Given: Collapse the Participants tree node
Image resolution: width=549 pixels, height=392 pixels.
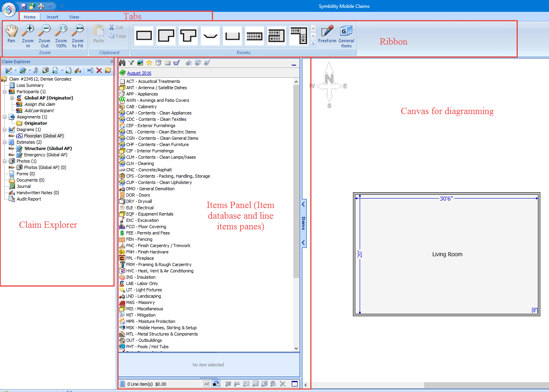Looking at the screenshot, I should [5, 92].
